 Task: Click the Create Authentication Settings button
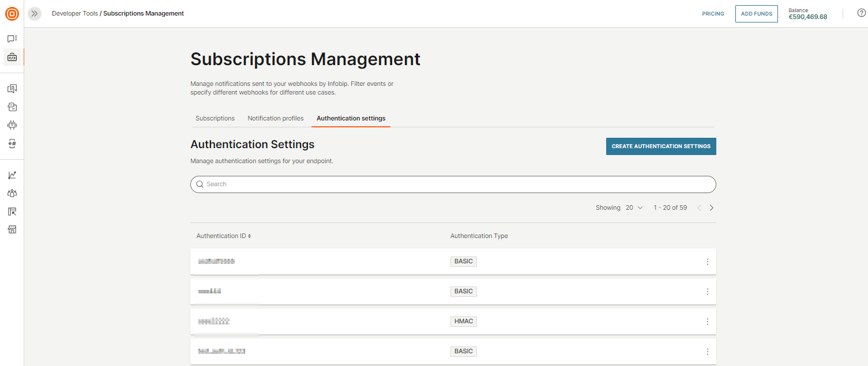(660, 146)
